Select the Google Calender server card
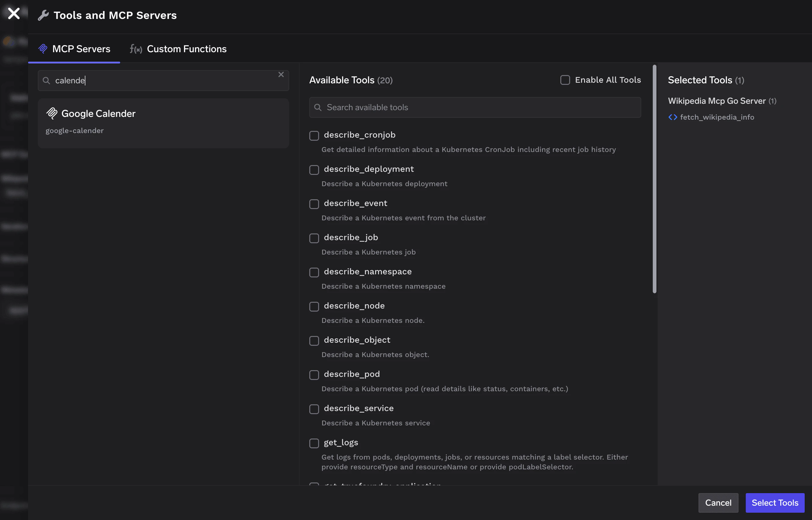Image resolution: width=812 pixels, height=520 pixels. [163, 123]
